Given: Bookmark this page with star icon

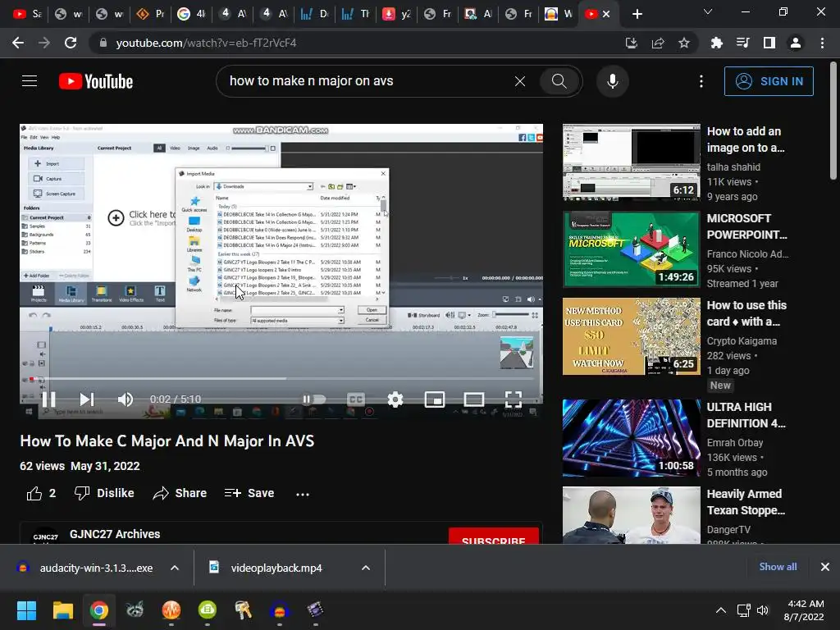Looking at the screenshot, I should pyautogui.click(x=684, y=43).
